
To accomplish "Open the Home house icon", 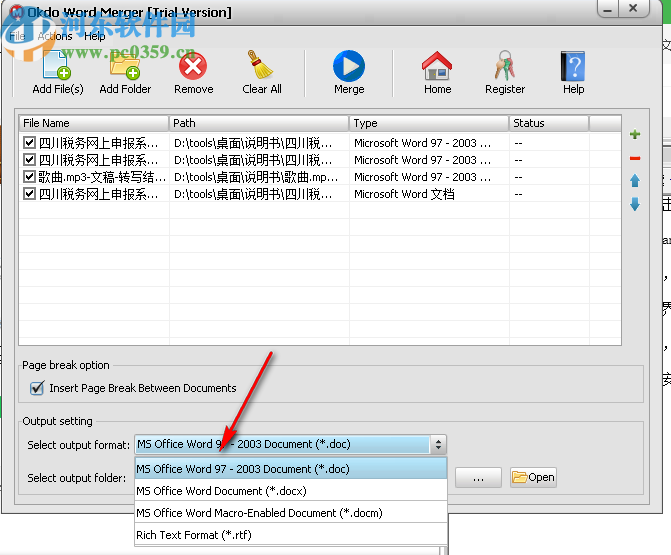I will coord(437,66).
